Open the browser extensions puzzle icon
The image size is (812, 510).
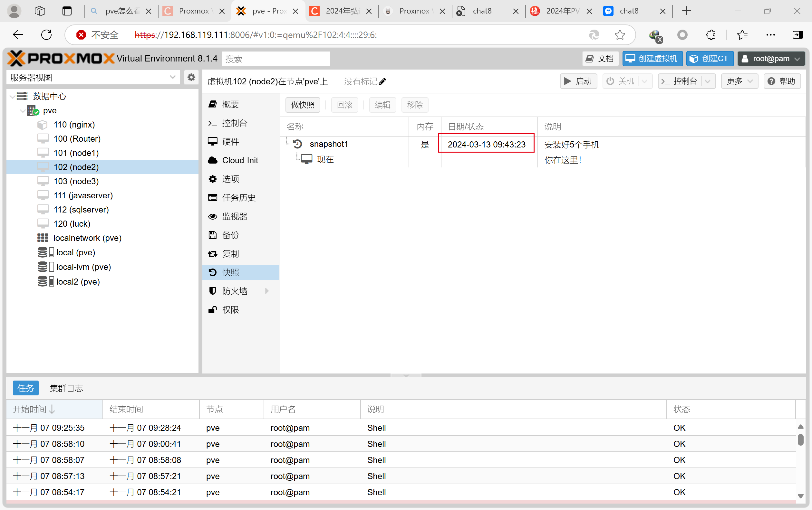711,35
